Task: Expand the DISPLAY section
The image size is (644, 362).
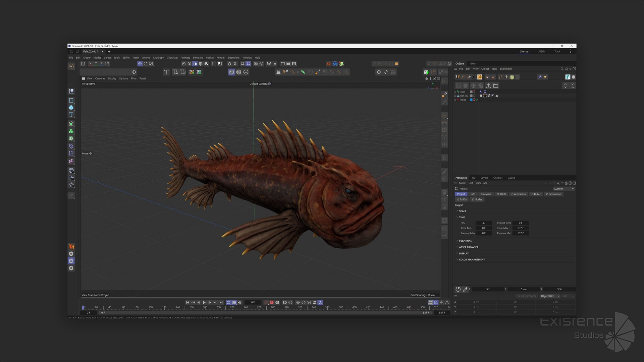Action: pyautogui.click(x=464, y=254)
